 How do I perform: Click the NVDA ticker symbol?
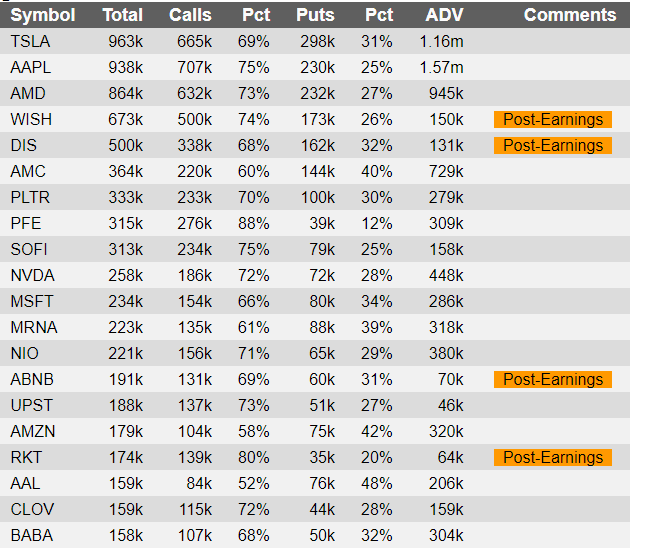coord(32,276)
